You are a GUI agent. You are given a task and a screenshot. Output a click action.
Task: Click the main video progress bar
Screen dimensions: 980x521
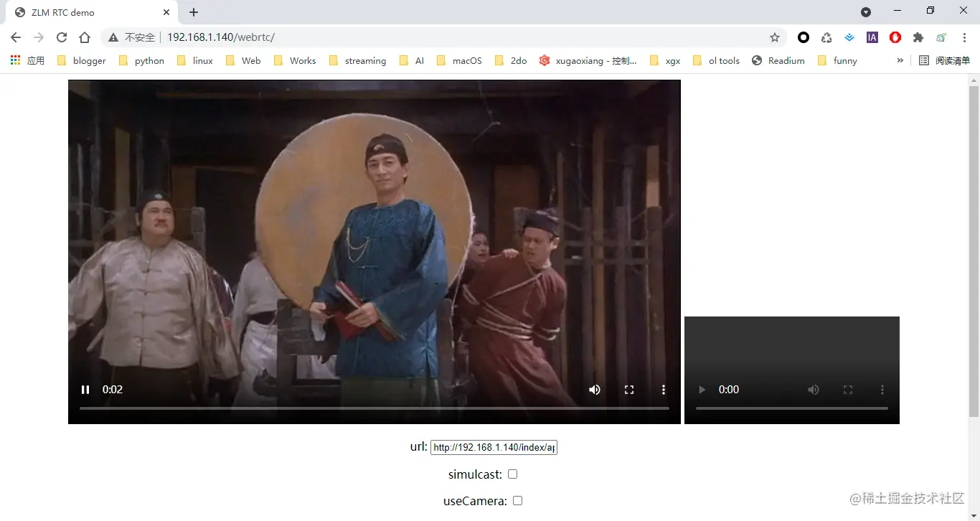[x=374, y=408]
